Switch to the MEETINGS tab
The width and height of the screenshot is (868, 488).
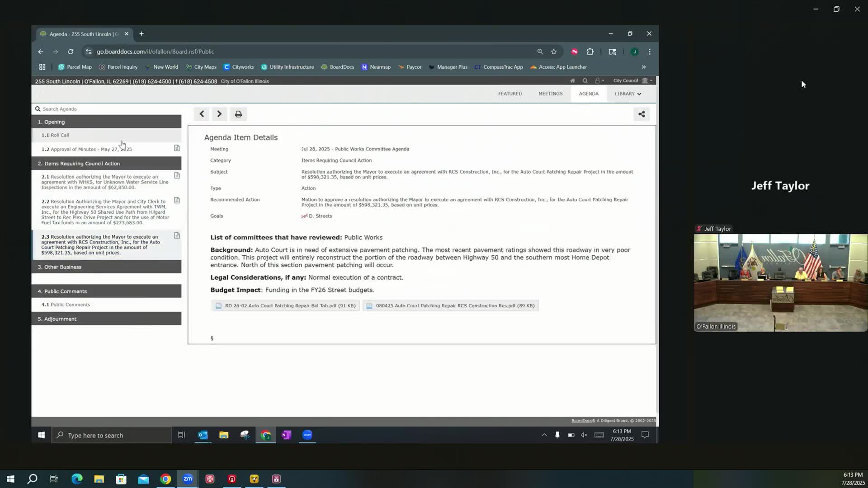pos(550,94)
